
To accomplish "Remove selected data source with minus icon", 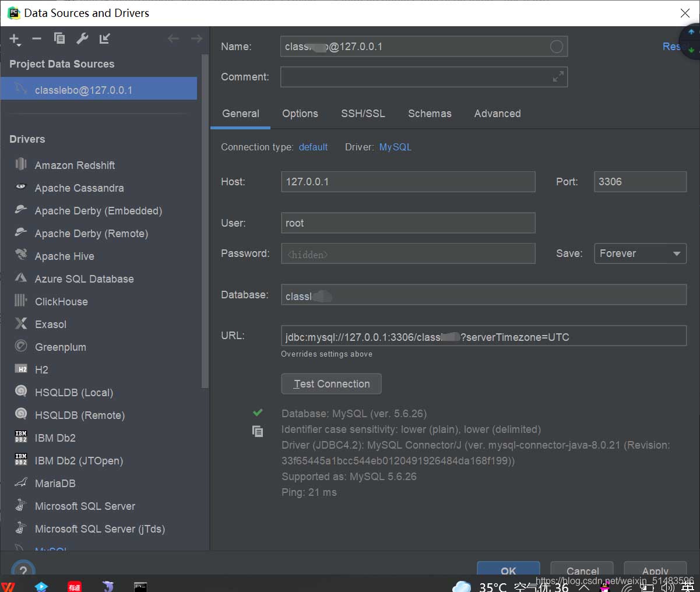I will pos(37,38).
